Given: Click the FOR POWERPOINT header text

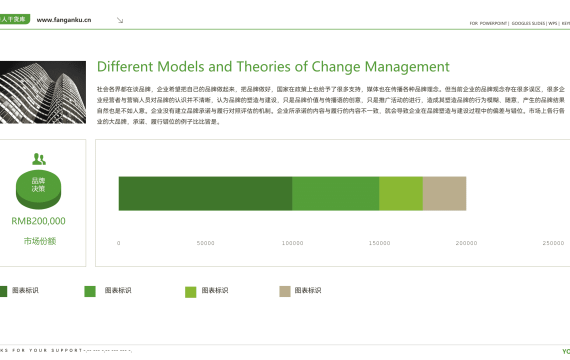Looking at the screenshot, I should [x=488, y=23].
